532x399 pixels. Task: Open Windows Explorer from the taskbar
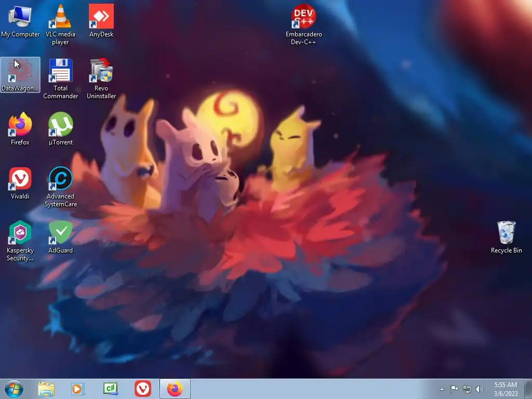pyautogui.click(x=46, y=389)
